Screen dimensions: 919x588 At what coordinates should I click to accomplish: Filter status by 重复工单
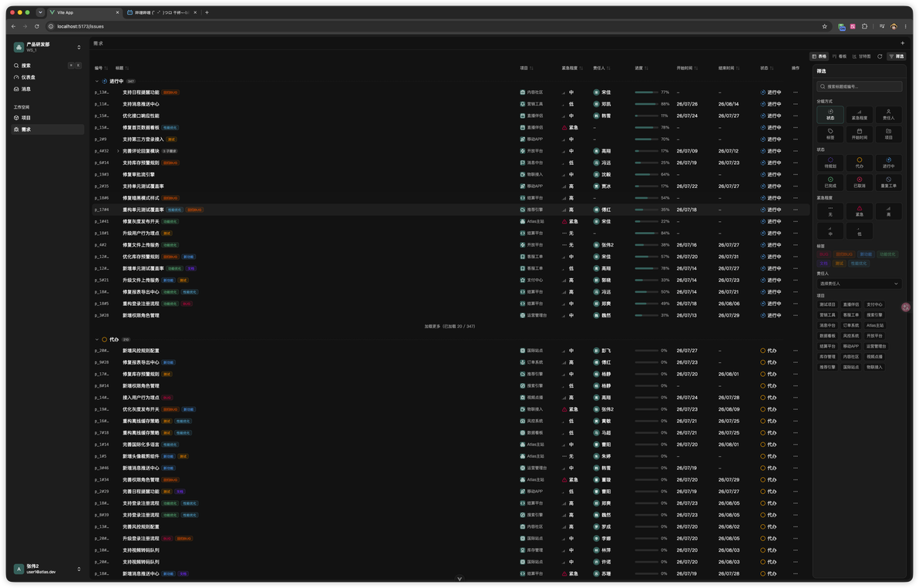[x=888, y=182]
